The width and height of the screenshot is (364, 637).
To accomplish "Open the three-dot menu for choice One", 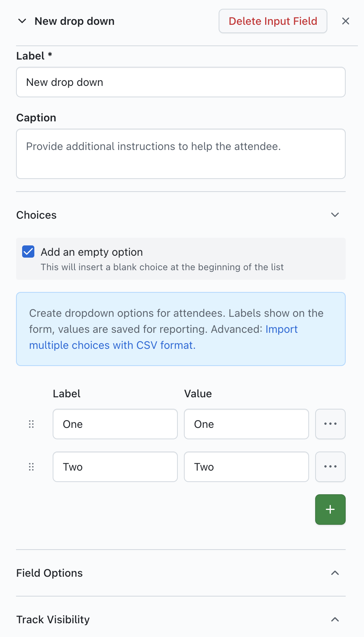I will (330, 424).
